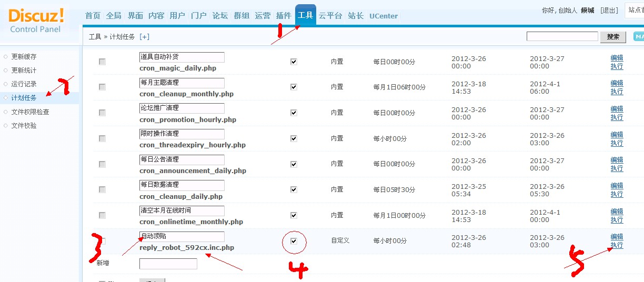Screen dimensions: 644x282
Task: Open 文件校验 in the sidebar
Action: click(24, 126)
